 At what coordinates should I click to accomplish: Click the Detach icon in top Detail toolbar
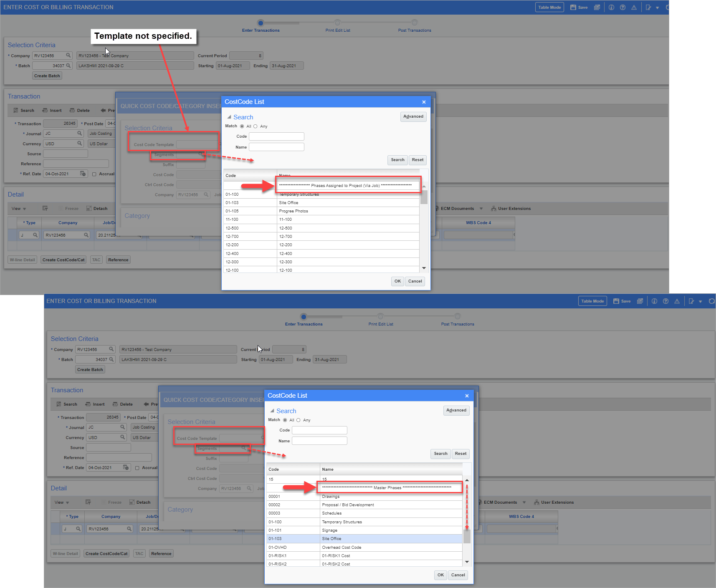[x=89, y=209]
